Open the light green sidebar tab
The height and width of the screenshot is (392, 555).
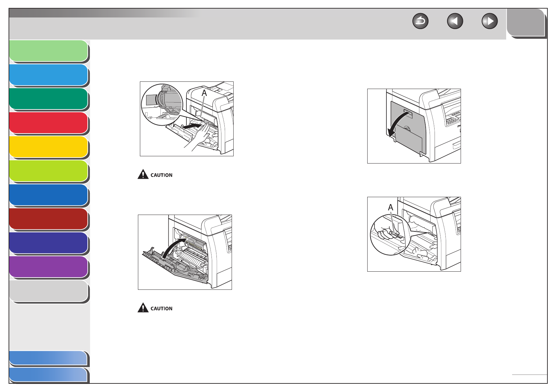[x=49, y=51]
